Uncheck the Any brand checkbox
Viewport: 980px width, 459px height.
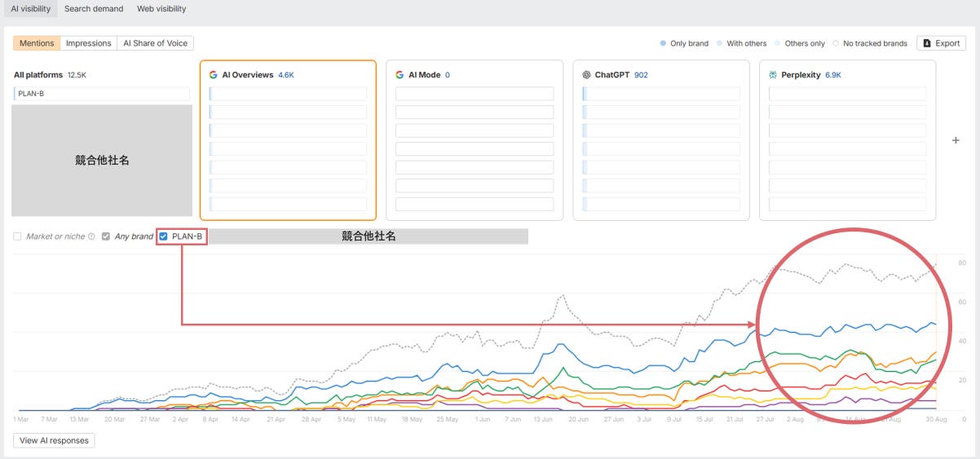105,236
